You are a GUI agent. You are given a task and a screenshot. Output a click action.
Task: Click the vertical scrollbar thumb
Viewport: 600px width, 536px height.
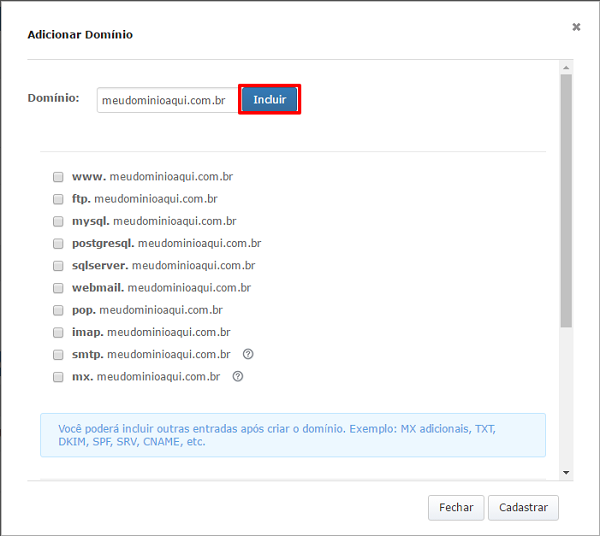point(566,201)
